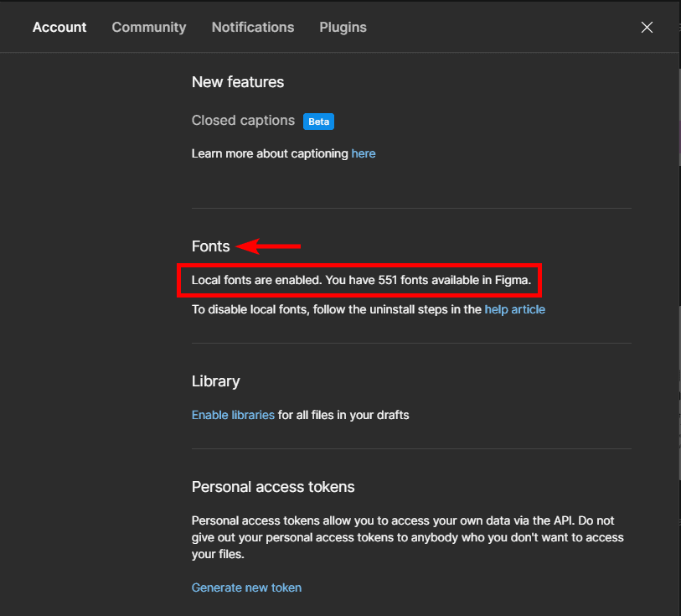
Task: Click the 'Library' section heading
Action: click(x=215, y=381)
